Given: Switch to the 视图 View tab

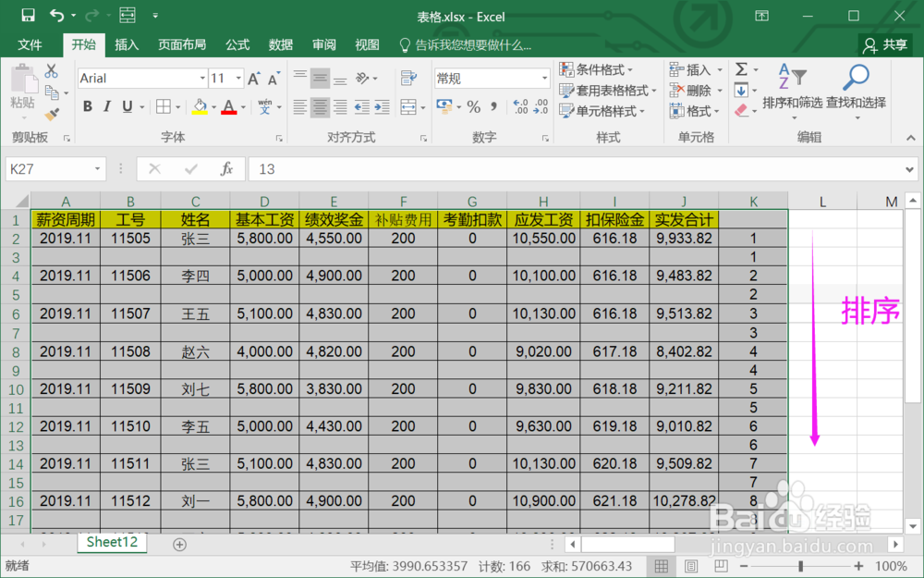Looking at the screenshot, I should coord(367,44).
